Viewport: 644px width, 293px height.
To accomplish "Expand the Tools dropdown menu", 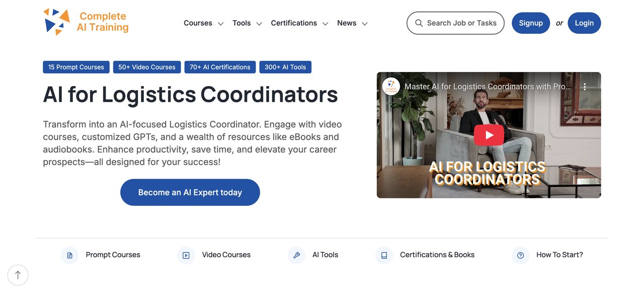I will pyautogui.click(x=247, y=23).
